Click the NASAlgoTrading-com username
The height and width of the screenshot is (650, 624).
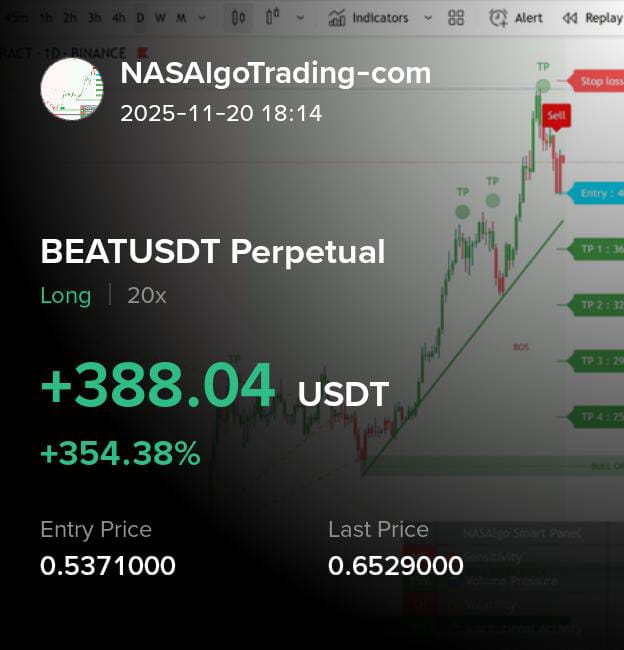(x=276, y=73)
